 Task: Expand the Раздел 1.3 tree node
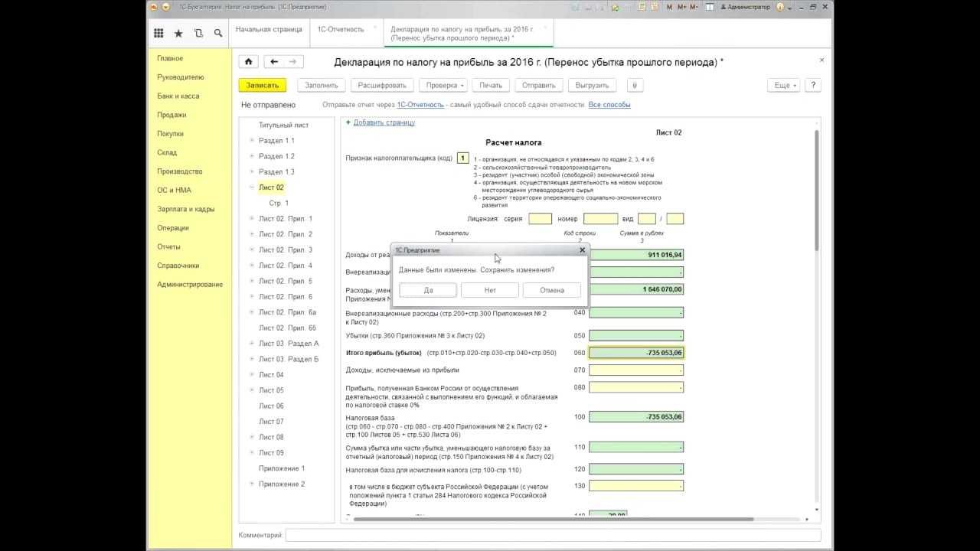[252, 171]
